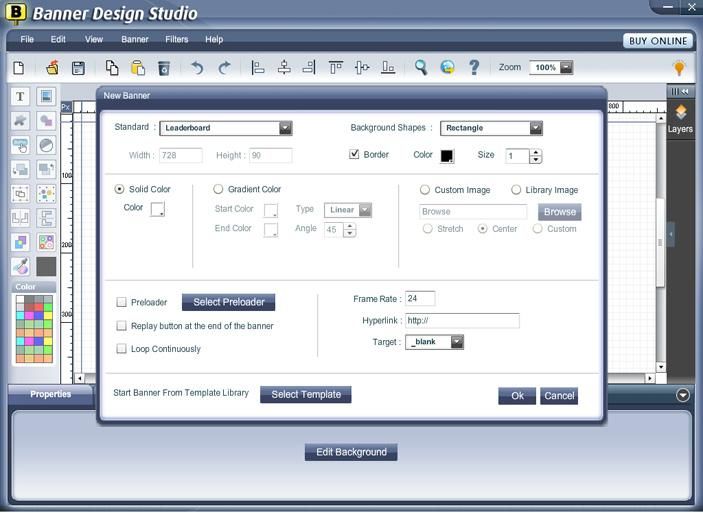Select the Custom Image radio button
This screenshot has height=513, width=703.
point(425,190)
